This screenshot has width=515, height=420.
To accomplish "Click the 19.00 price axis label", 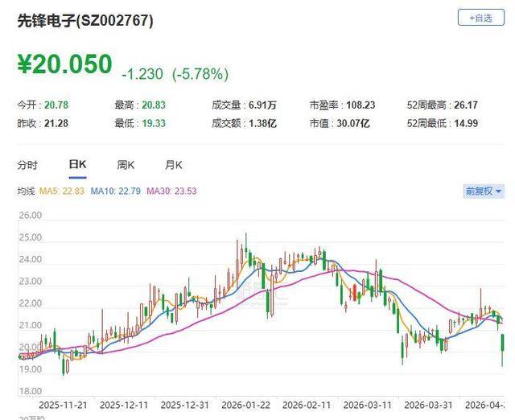I will click(x=31, y=369).
